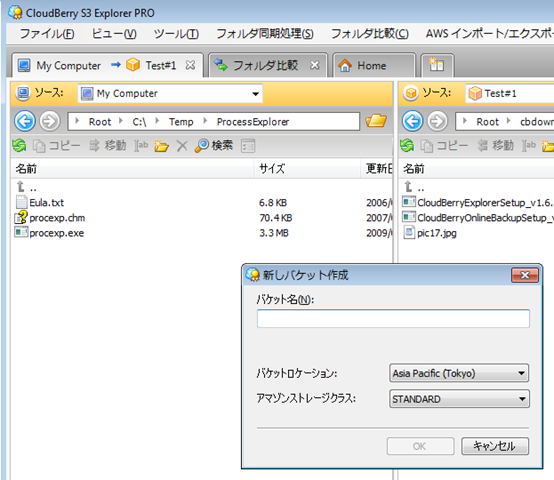Open the ツール(T) menu
Screen dimensions: 554x480
(176, 34)
